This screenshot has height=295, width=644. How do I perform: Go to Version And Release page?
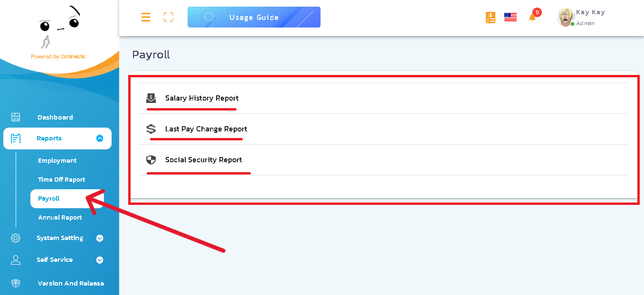[71, 283]
